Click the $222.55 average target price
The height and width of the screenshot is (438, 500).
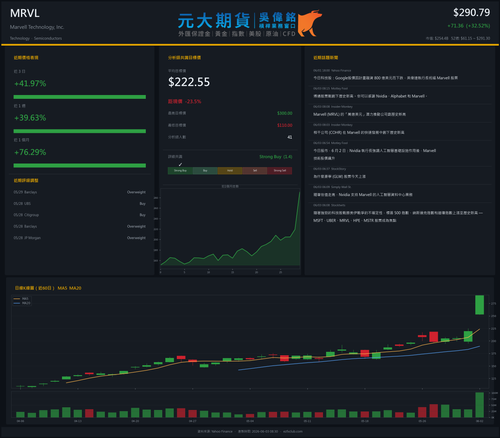tap(189, 82)
